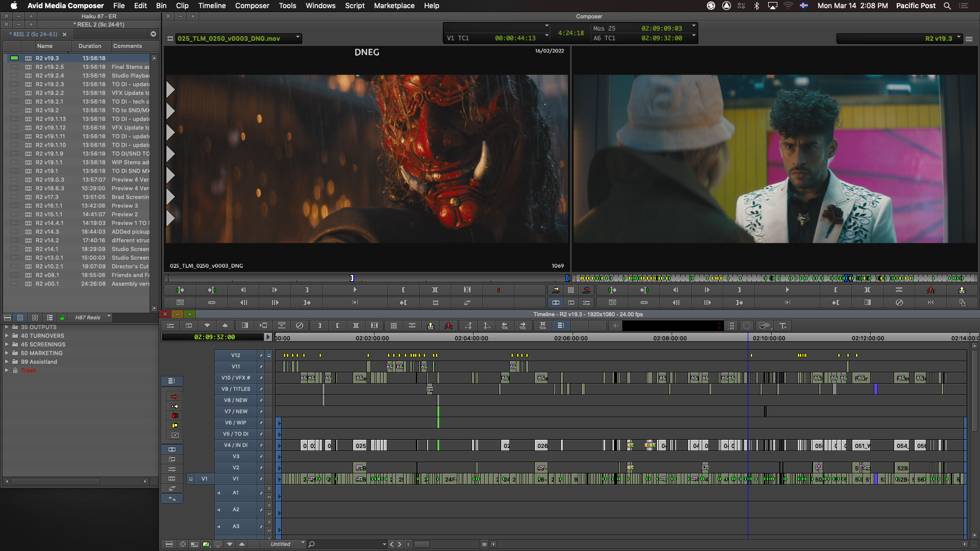Viewport: 980px width, 551px height.
Task: Click Mark Clip in the source monitor toolbar
Action: coord(435,290)
